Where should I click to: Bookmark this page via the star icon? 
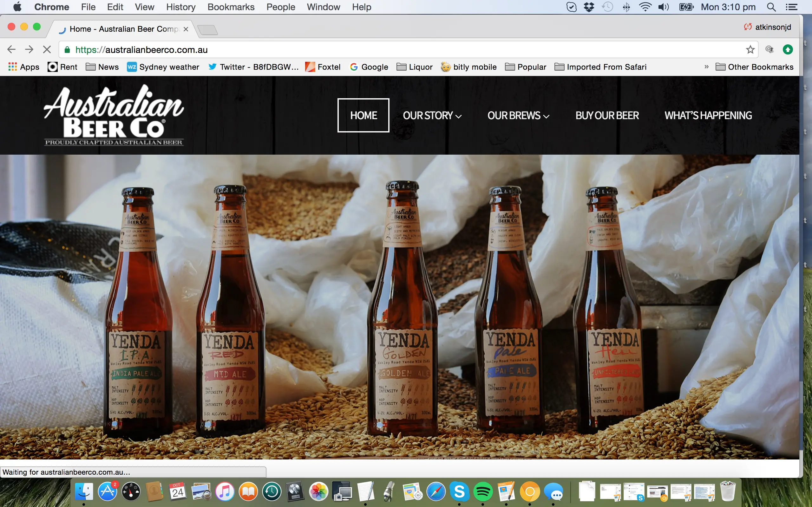click(750, 49)
